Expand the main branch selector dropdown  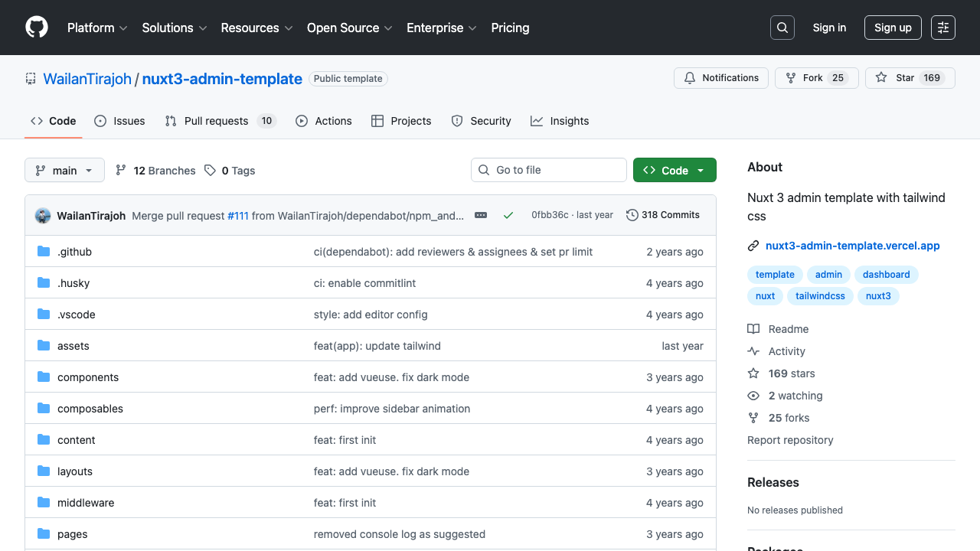pyautogui.click(x=64, y=170)
